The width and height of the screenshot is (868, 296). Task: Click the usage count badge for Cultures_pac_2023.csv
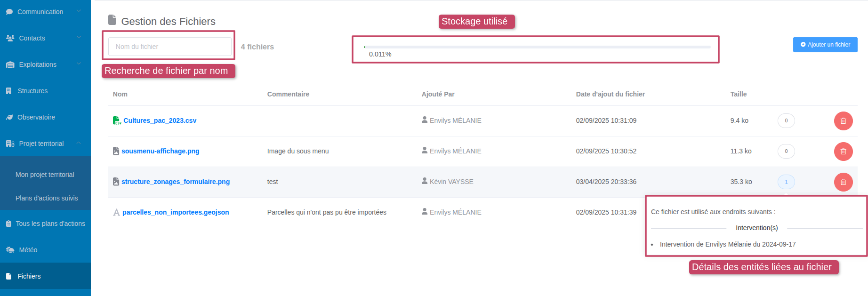(786, 120)
